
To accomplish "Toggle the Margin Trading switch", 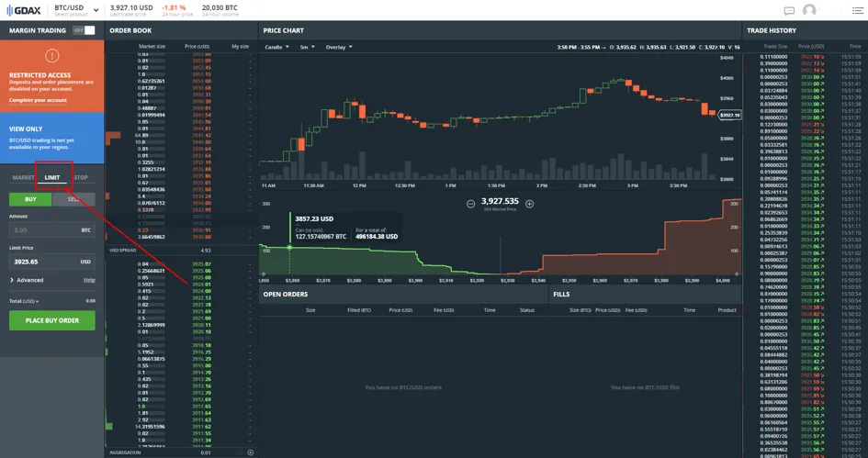I will point(85,30).
